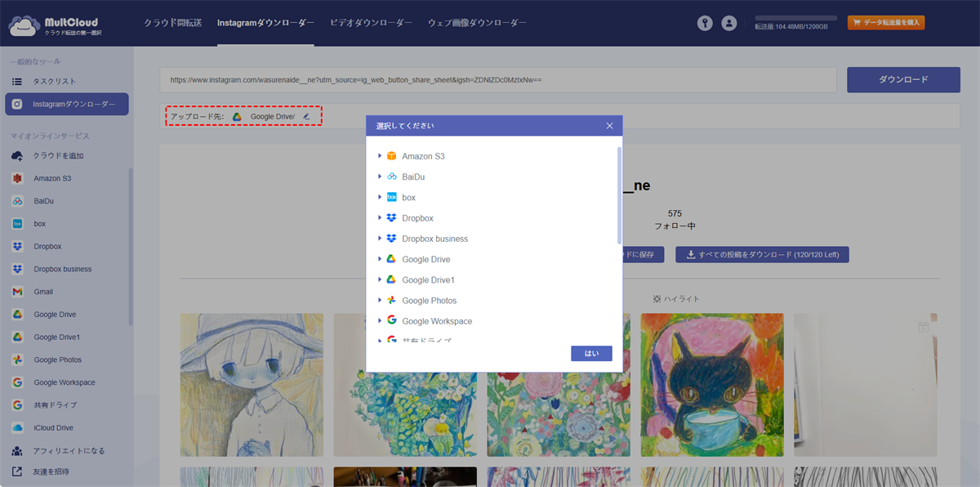Click the box icon in dialog
This screenshot has width=980, height=487.
(x=391, y=197)
